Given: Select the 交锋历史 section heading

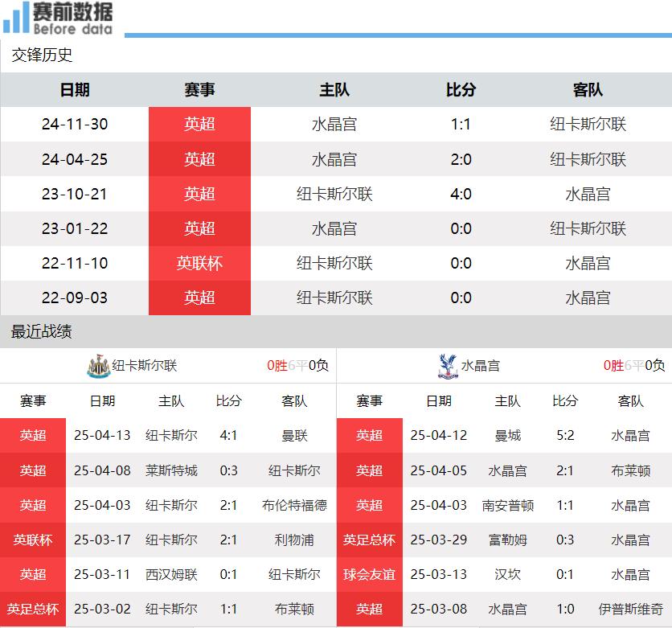Looking at the screenshot, I should 42,55.
